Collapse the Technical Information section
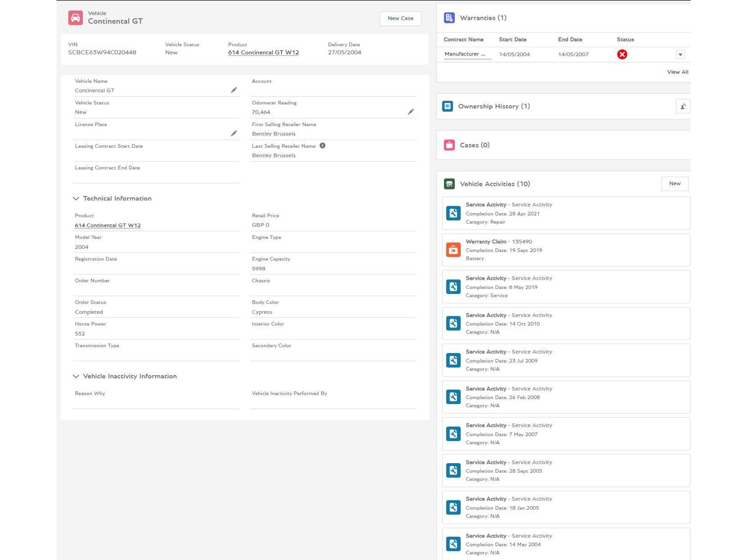 tap(76, 199)
